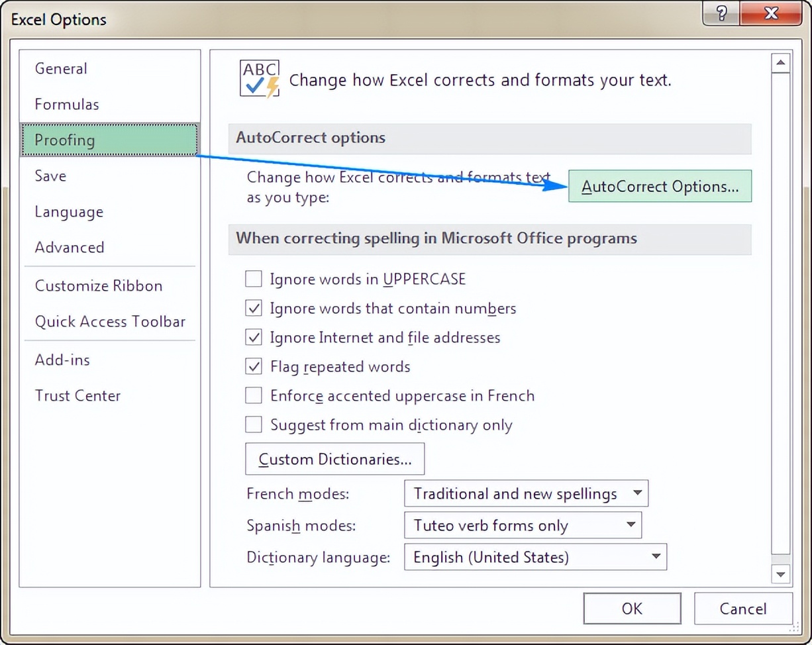The height and width of the screenshot is (645, 812).
Task: Open the AutoCorrect Options dialog
Action: tap(660, 186)
